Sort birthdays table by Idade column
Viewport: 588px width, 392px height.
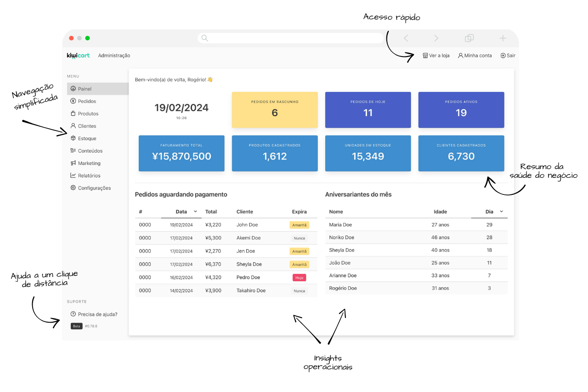pos(441,212)
